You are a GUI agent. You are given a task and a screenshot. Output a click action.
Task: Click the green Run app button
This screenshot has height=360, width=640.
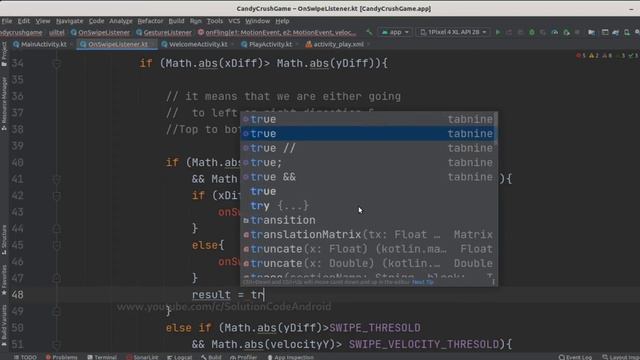pos(498,32)
